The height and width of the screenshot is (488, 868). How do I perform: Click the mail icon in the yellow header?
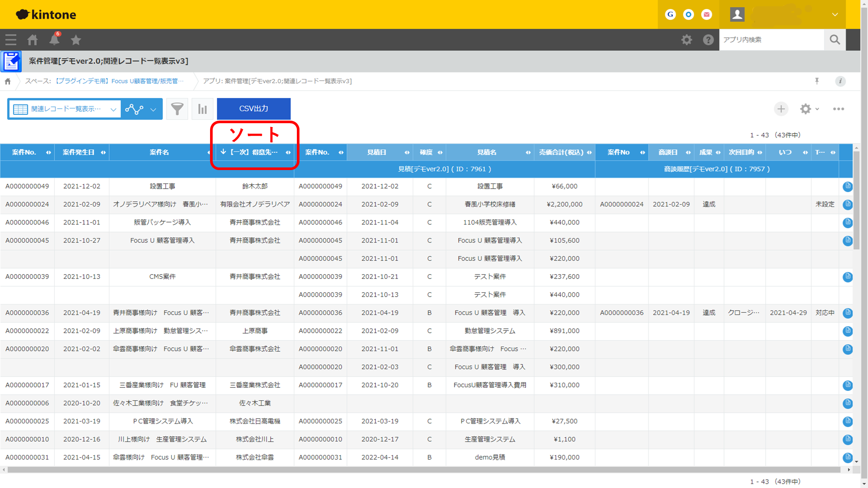[707, 14]
